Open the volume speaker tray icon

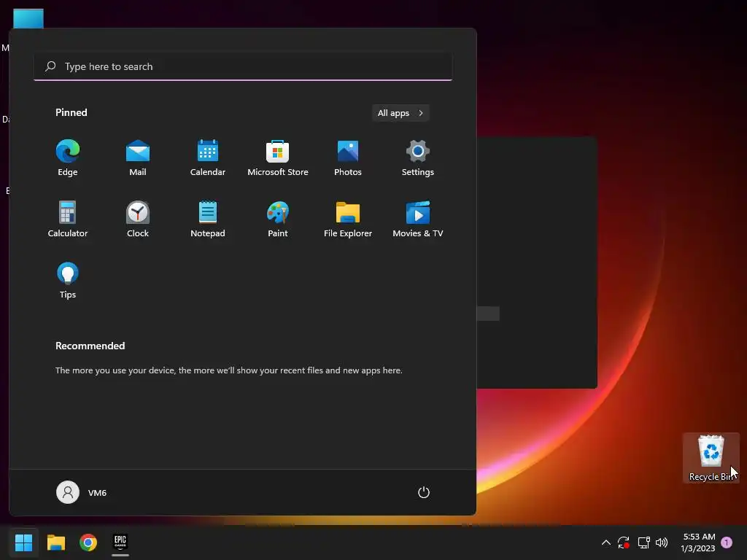click(662, 542)
